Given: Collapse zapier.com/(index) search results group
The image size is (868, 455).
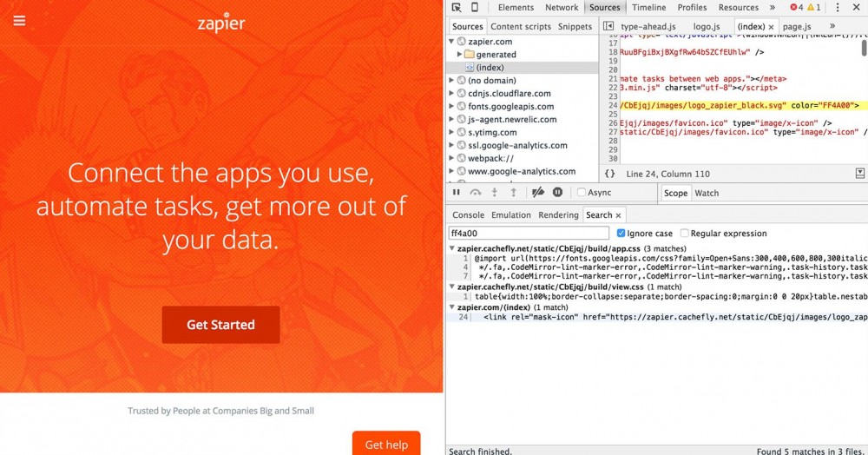Looking at the screenshot, I should (451, 307).
